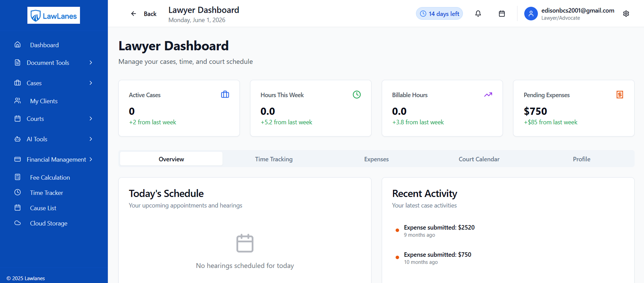This screenshot has width=644, height=283.
Task: Click the Active Cases briefcase icon
Action: [x=225, y=94]
